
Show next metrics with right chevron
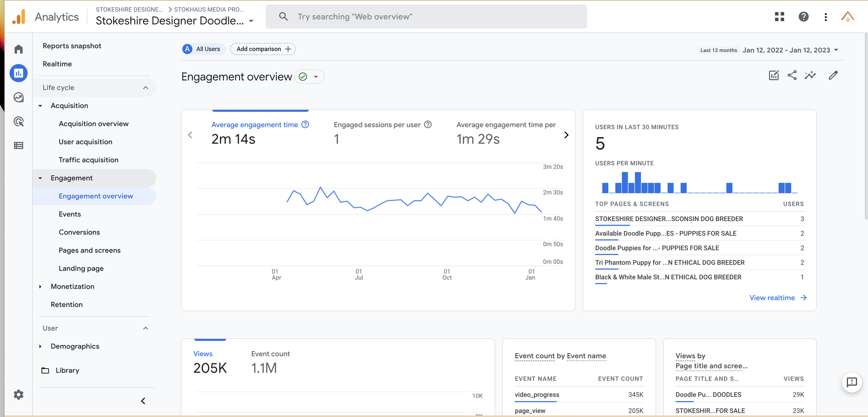pyautogui.click(x=566, y=135)
